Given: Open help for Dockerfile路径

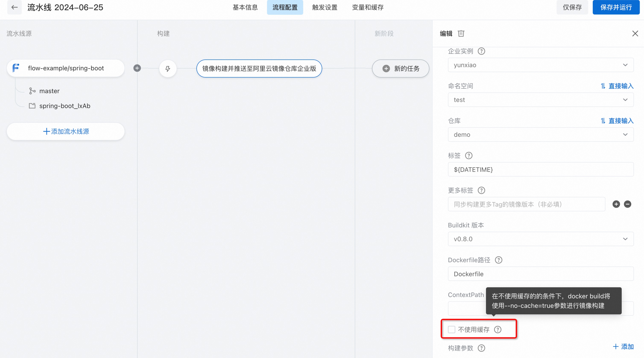Looking at the screenshot, I should (x=499, y=260).
